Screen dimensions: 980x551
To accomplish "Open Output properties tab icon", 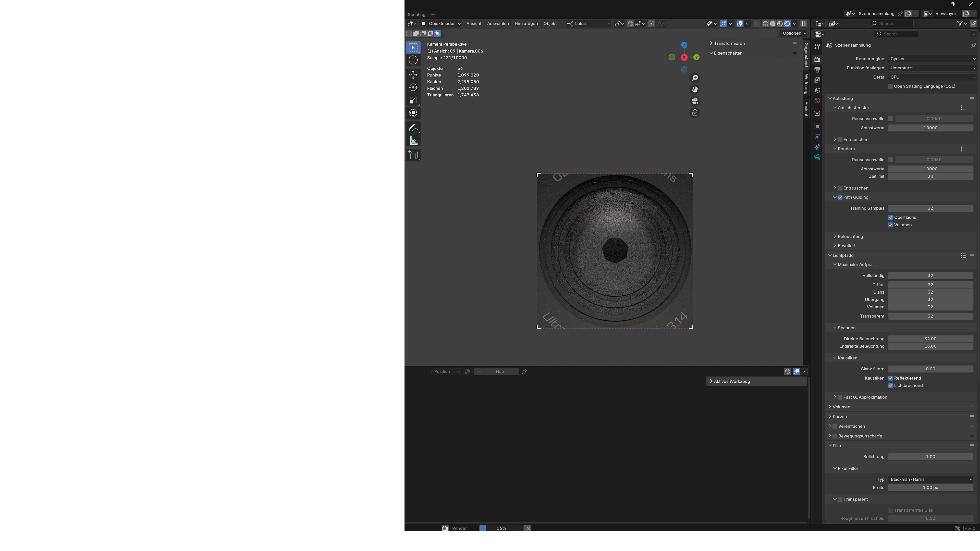I will (x=817, y=70).
